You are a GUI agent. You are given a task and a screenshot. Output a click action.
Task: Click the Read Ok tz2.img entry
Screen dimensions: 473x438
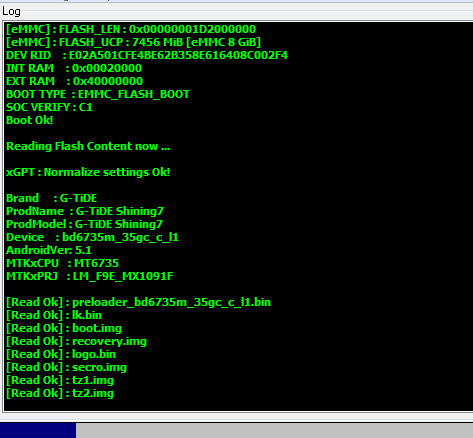[x=60, y=393]
